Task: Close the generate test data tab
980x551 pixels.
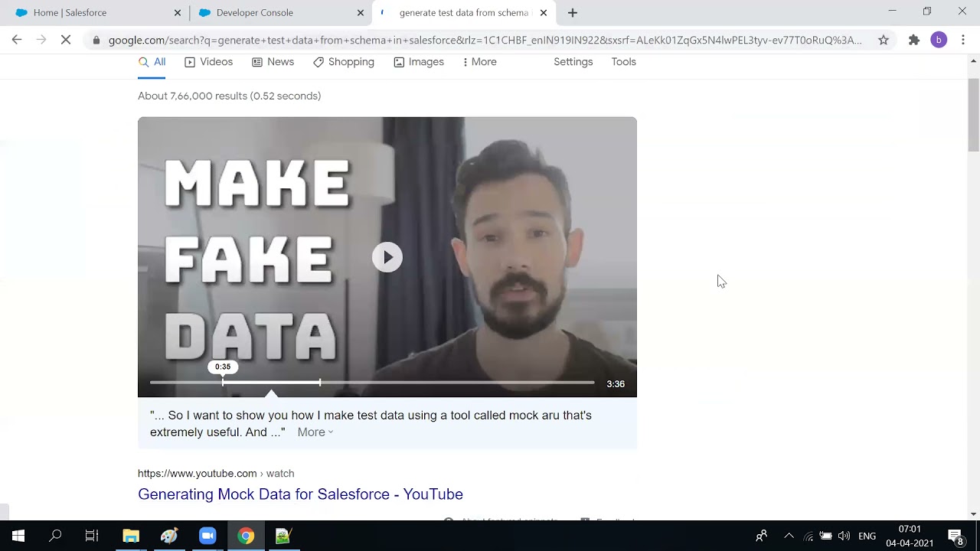Action: pos(544,13)
